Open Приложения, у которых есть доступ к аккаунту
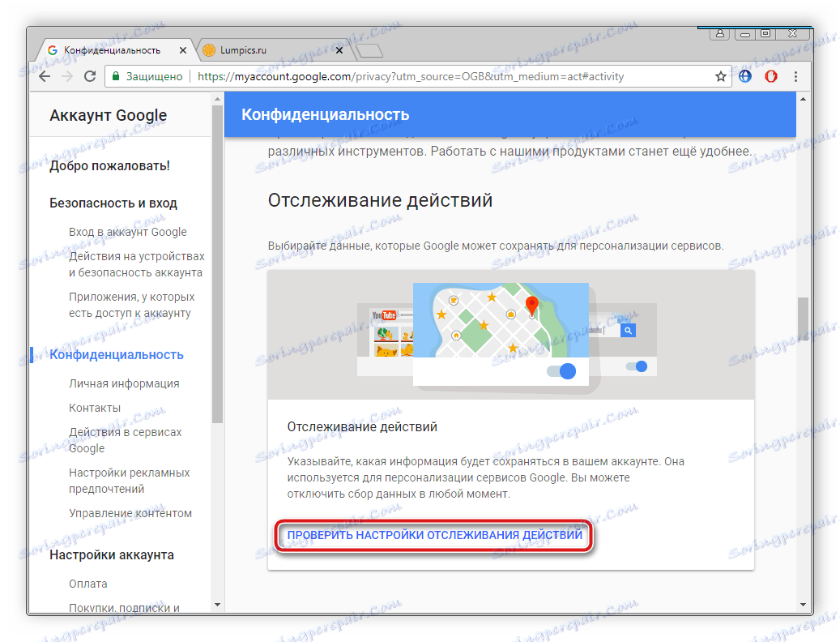Viewport: 840px width, 642px height. pyautogui.click(x=131, y=305)
